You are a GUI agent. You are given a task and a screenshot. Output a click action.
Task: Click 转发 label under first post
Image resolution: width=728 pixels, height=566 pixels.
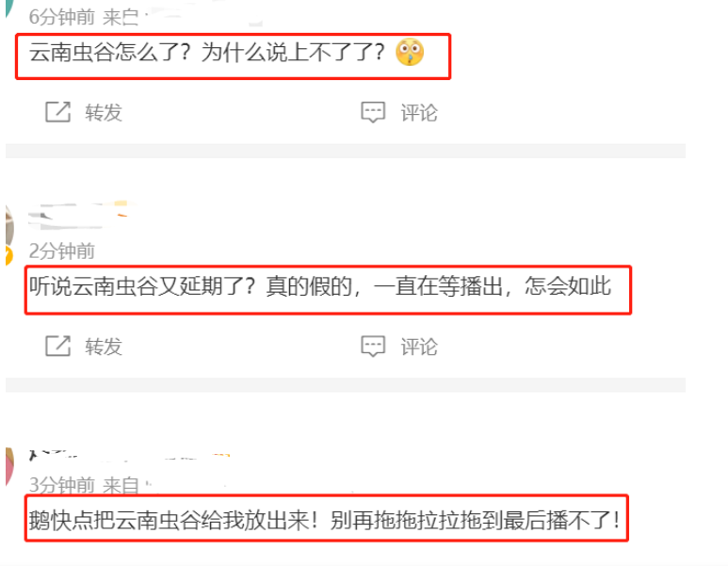(x=104, y=112)
